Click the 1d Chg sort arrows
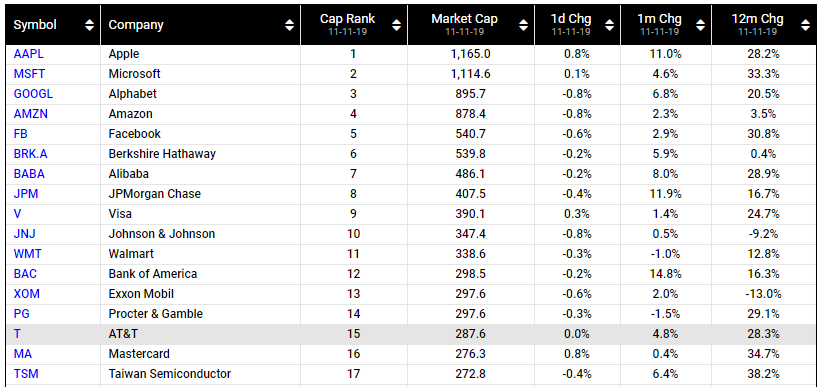This screenshot has width=818, height=387. (x=609, y=25)
